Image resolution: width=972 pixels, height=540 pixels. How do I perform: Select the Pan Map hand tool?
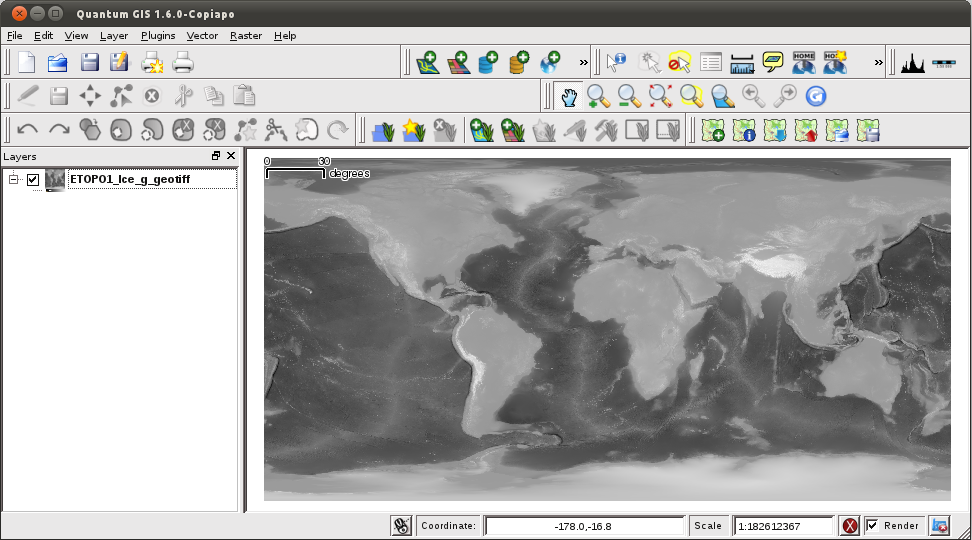click(x=568, y=96)
